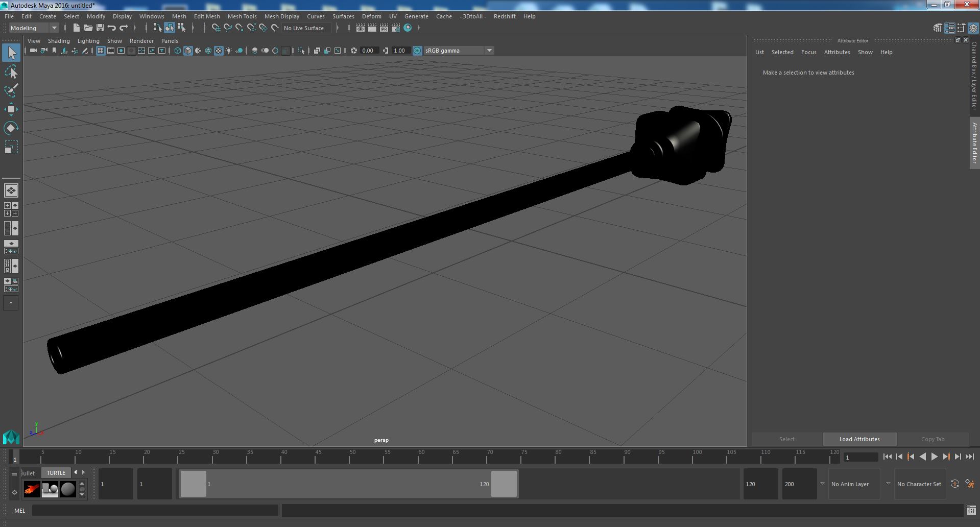Open a scene file
Screen dimensions: 980x527
click(x=88, y=28)
